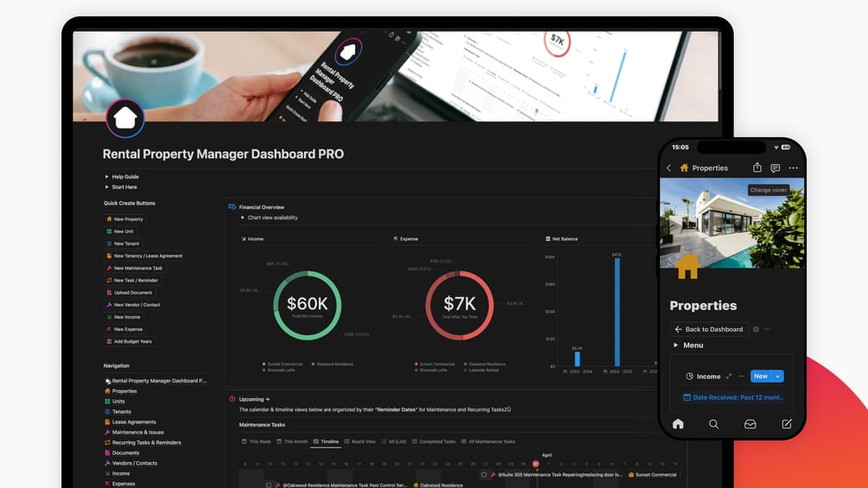The height and width of the screenshot is (488, 868).
Task: Switch to the Board View tab
Action: [x=360, y=441]
